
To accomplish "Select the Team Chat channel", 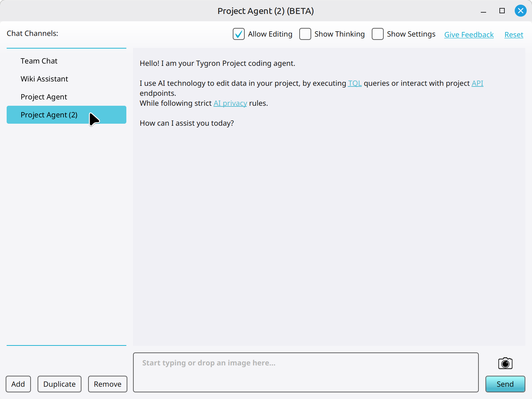I will click(66, 61).
